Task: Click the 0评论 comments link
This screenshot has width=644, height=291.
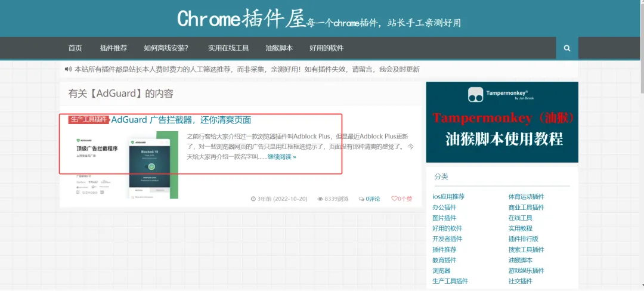Action: pyautogui.click(x=373, y=199)
